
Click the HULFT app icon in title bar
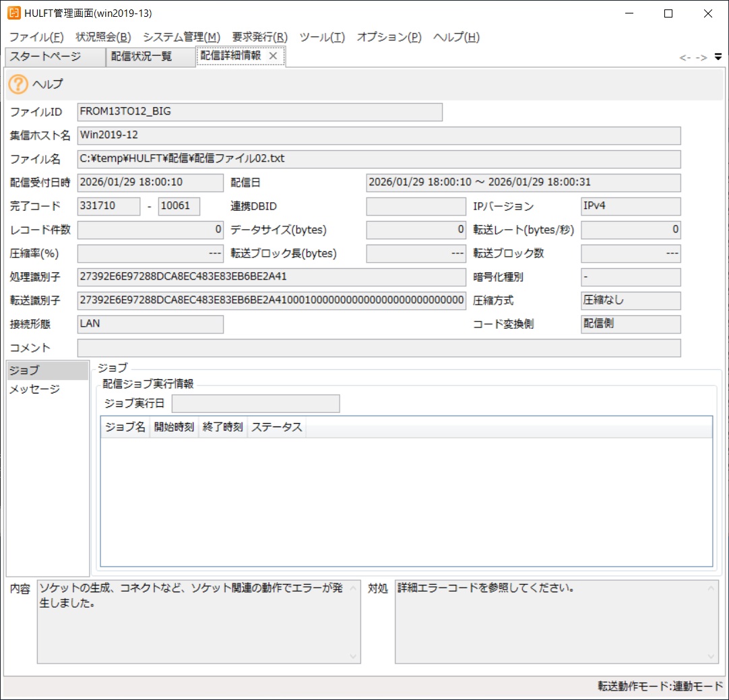coord(13,13)
